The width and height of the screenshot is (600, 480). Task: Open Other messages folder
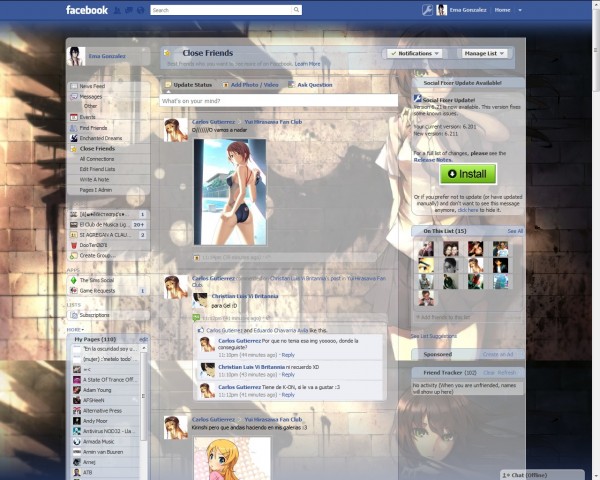90,106
